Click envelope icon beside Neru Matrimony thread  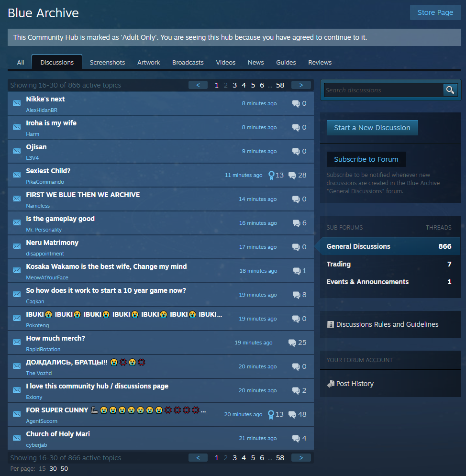click(17, 246)
